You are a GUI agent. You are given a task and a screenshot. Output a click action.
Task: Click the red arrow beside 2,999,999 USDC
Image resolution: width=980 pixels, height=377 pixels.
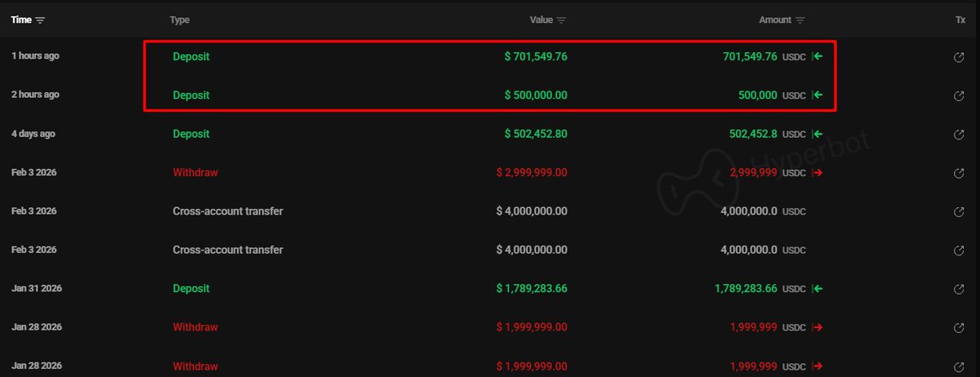click(817, 173)
